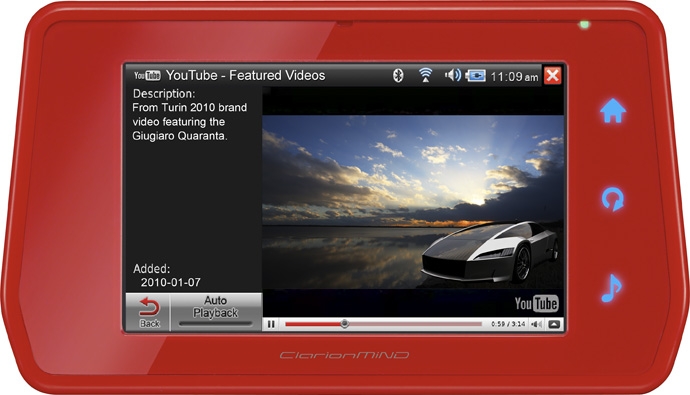Pause the playing video

pos(271,324)
